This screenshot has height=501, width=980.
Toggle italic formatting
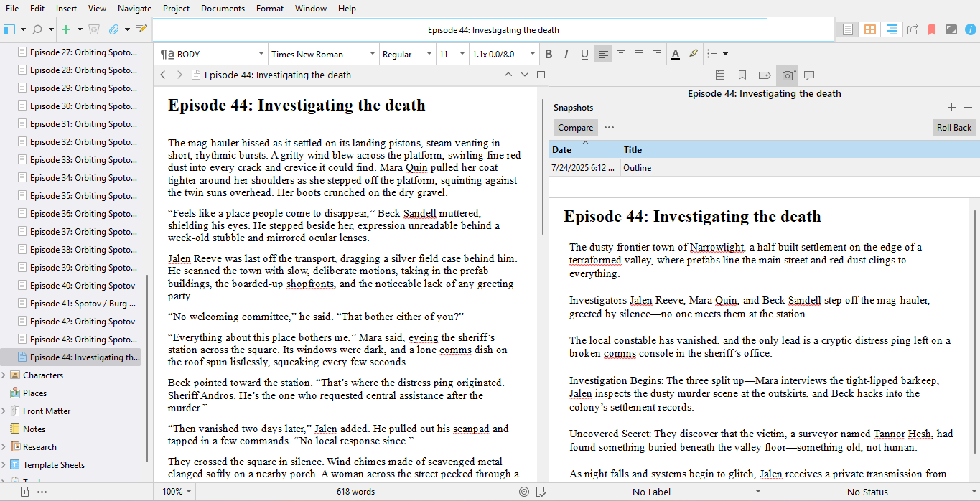tap(566, 54)
